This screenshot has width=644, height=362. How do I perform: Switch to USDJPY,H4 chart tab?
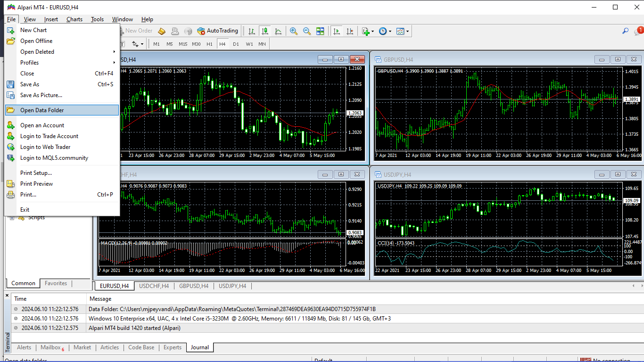pyautogui.click(x=232, y=286)
